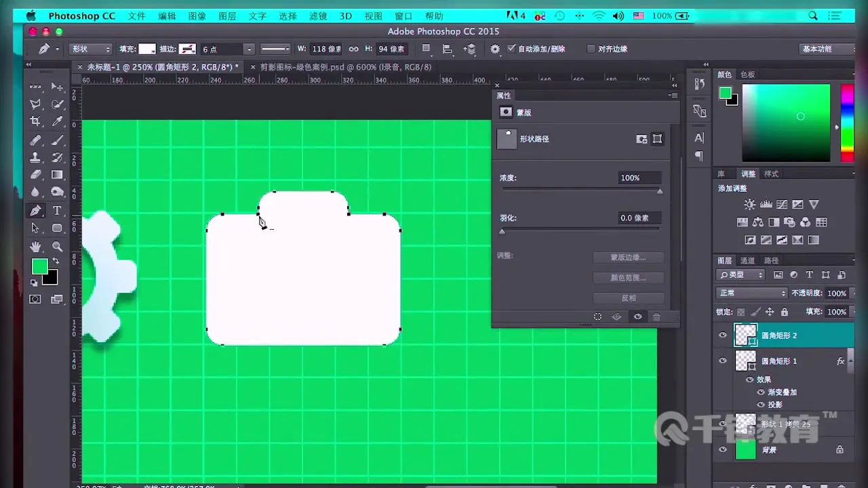Toggle Quick Mask mode

click(35, 299)
